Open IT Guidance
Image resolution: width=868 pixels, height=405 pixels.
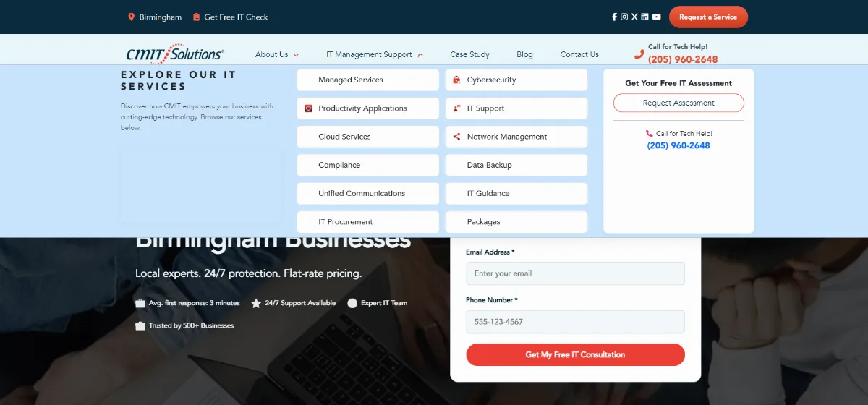click(x=516, y=193)
